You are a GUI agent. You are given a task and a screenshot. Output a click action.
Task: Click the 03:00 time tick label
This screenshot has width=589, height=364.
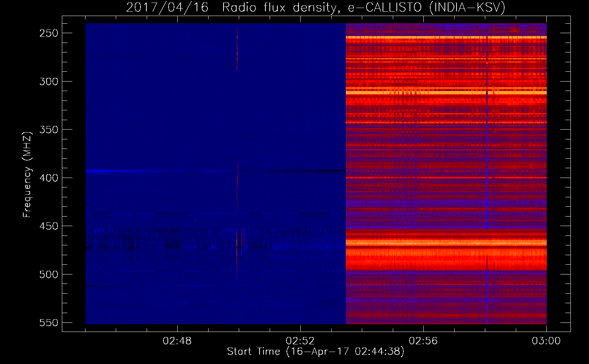546,341
